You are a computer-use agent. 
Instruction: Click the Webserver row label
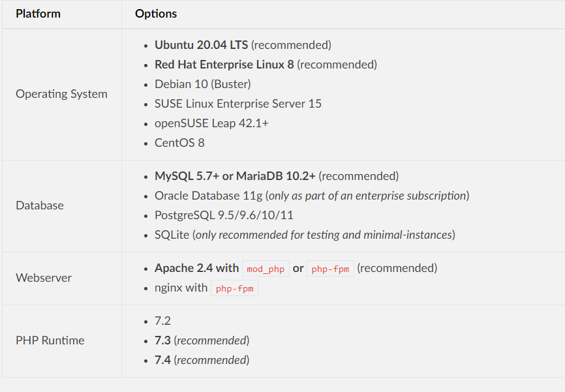(44, 278)
